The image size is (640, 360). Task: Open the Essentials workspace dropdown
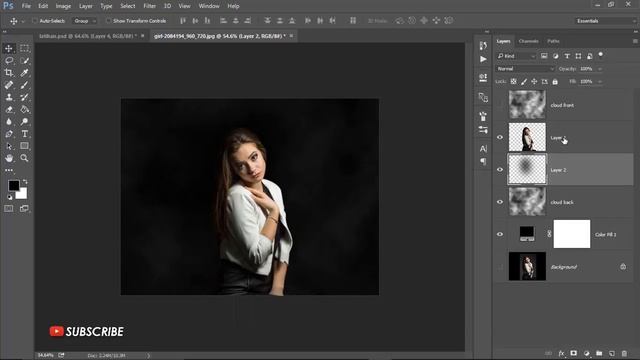tap(606, 21)
